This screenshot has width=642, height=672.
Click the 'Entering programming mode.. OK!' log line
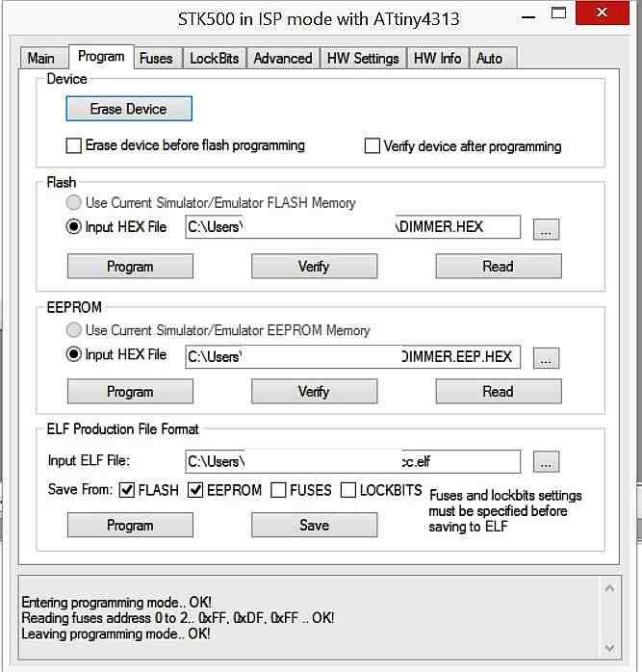click(x=116, y=602)
